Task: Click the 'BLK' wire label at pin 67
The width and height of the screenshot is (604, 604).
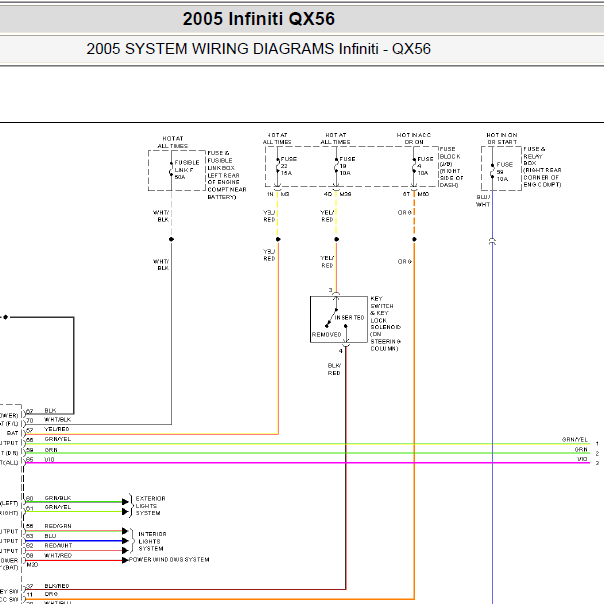Action: pos(50,411)
